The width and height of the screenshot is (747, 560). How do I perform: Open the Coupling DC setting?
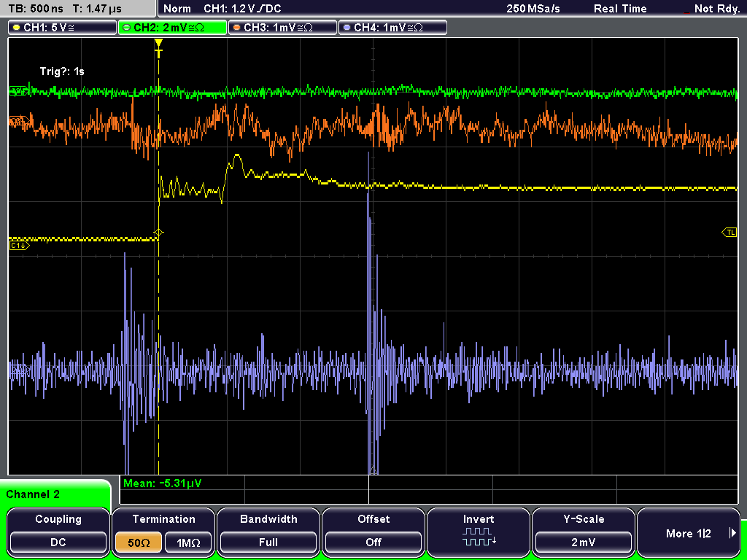tap(58, 532)
